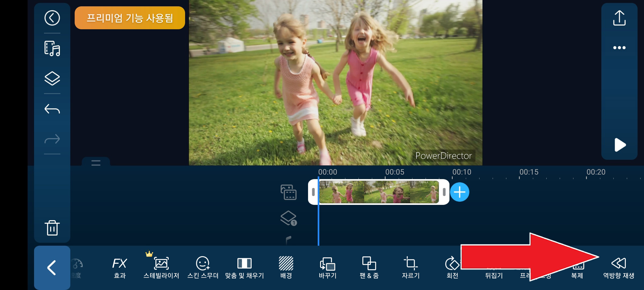Image resolution: width=644 pixels, height=290 pixels.
Task: Add a clip with the blue plus button
Action: coord(460,192)
